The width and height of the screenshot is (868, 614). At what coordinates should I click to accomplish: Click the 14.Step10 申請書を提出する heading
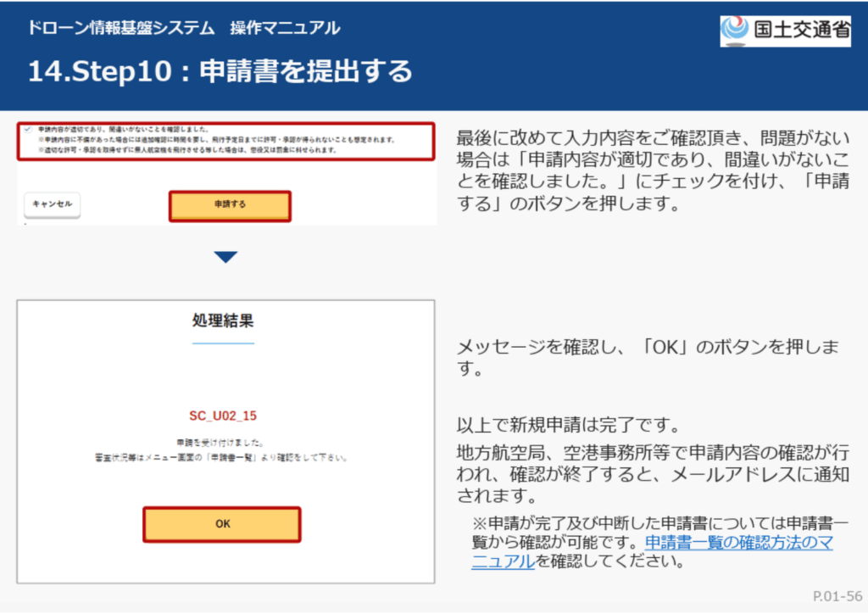220,71
